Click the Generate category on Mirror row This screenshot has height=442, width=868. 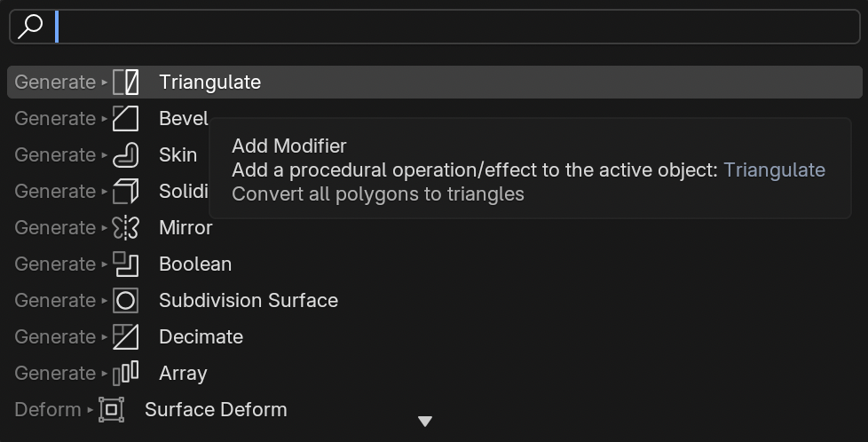pyautogui.click(x=55, y=228)
